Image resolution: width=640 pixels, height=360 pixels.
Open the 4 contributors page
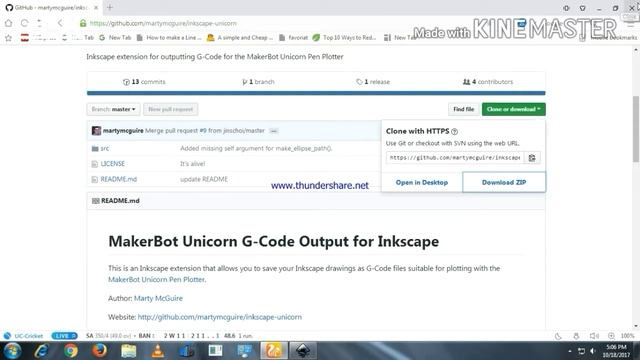coord(488,82)
